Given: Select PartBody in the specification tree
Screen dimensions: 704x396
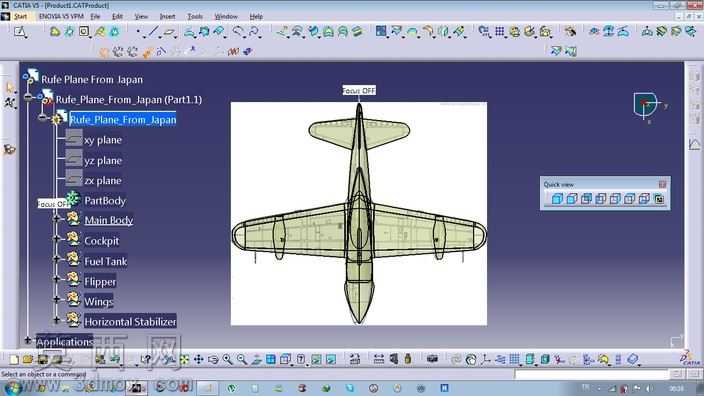Looking at the screenshot, I should tap(105, 201).
